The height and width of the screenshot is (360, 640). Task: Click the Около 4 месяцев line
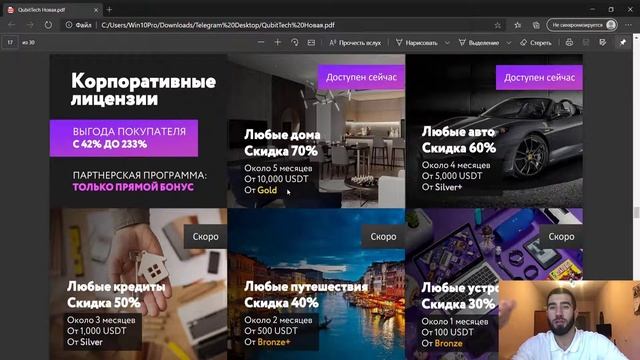[x=456, y=165]
